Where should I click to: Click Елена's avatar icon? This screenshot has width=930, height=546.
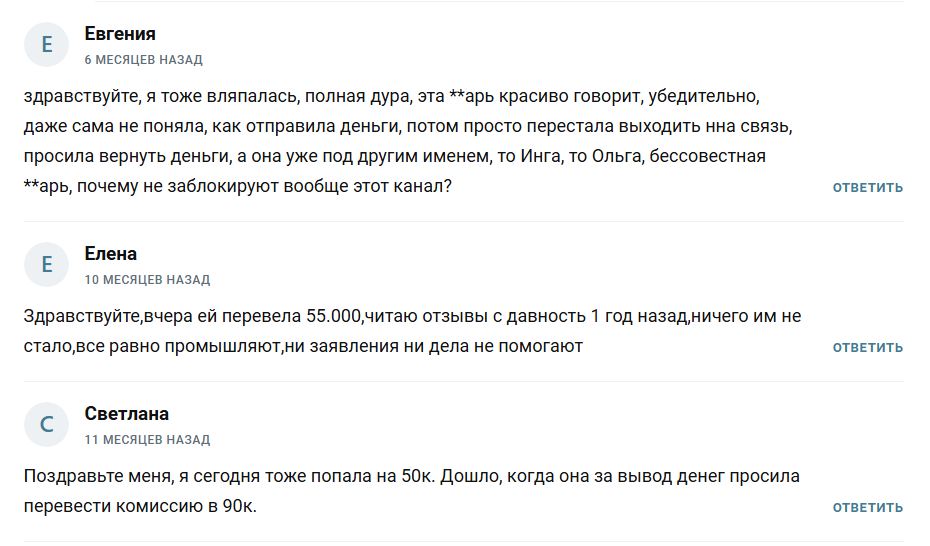45,265
